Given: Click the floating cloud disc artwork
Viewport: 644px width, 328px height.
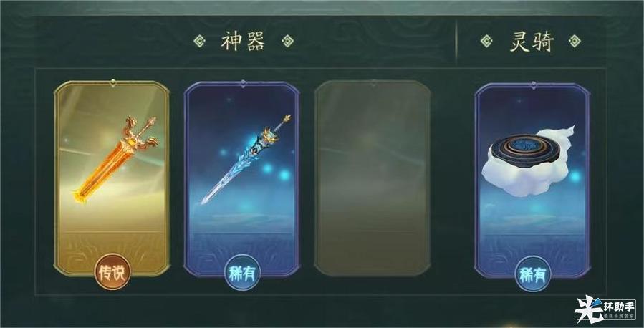Looking at the screenshot, I should pos(529,161).
